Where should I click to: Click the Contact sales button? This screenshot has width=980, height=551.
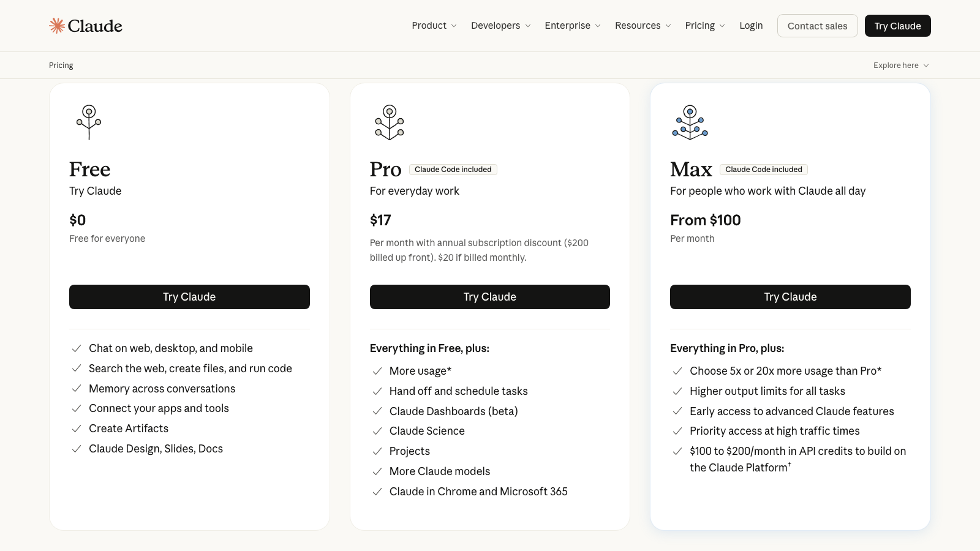818,26
